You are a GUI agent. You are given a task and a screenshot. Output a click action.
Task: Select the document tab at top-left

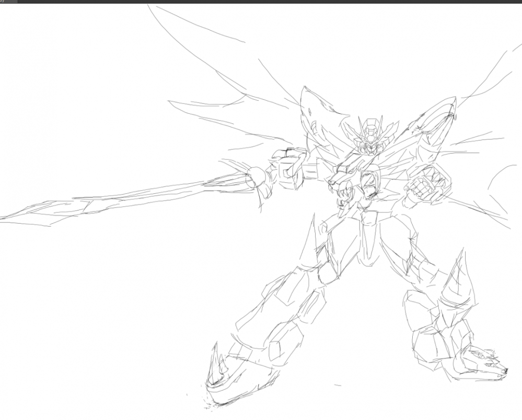point(8,2)
